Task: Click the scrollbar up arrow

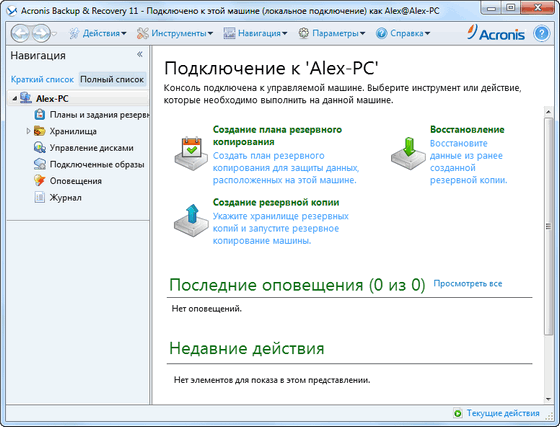Action: coord(548,112)
